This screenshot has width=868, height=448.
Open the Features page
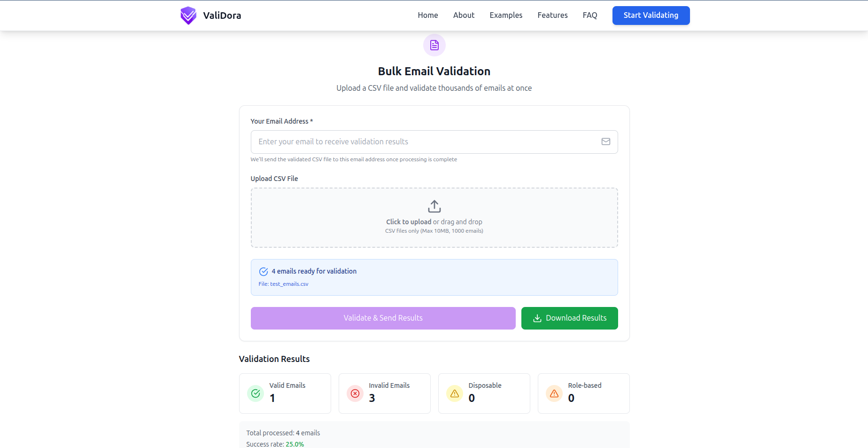click(552, 15)
